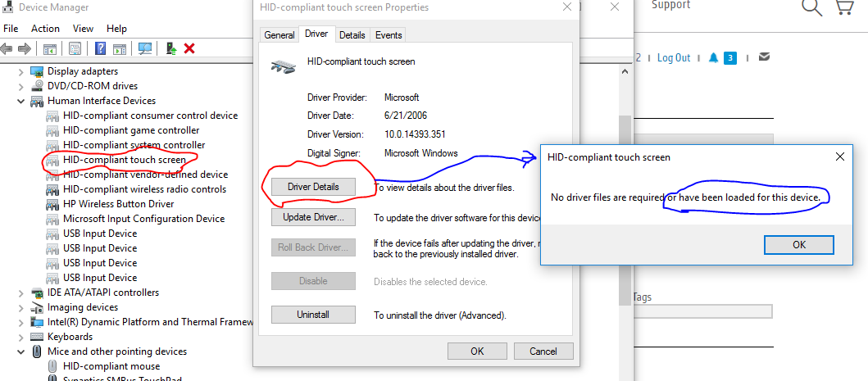Scan for hardware changes using monitor magnifier icon
Image resolution: width=868 pixels, height=381 pixels.
[x=145, y=48]
